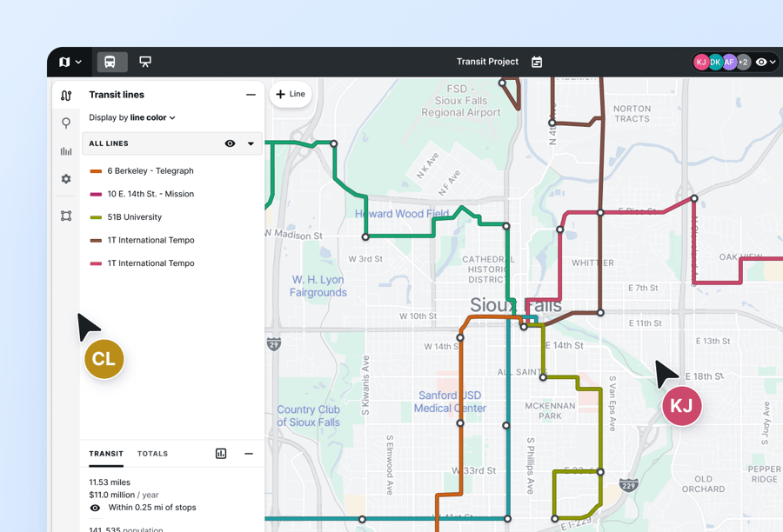This screenshot has height=532, width=783.
Task: Click the Sanford USD Medical Center label
Action: pos(450,402)
